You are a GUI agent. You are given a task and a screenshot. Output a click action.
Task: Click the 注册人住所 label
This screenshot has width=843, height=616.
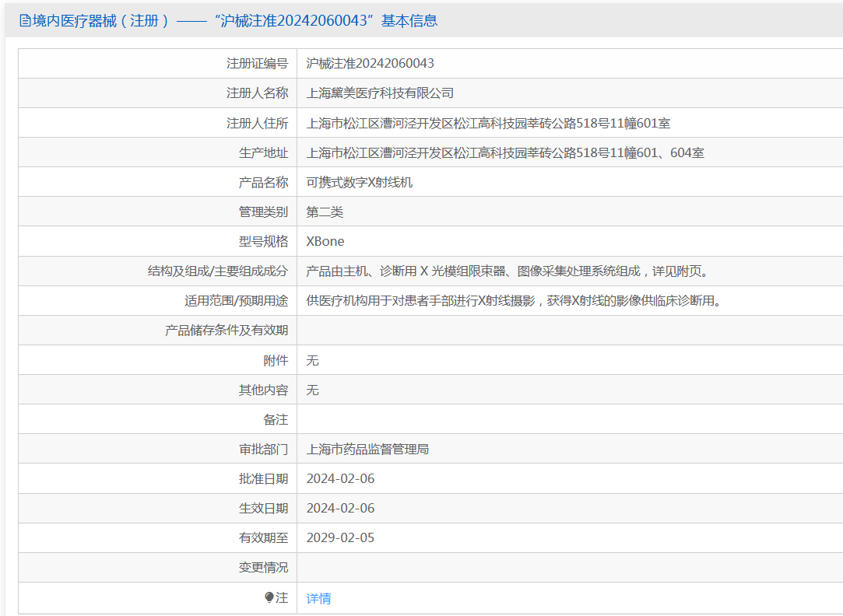(257, 124)
